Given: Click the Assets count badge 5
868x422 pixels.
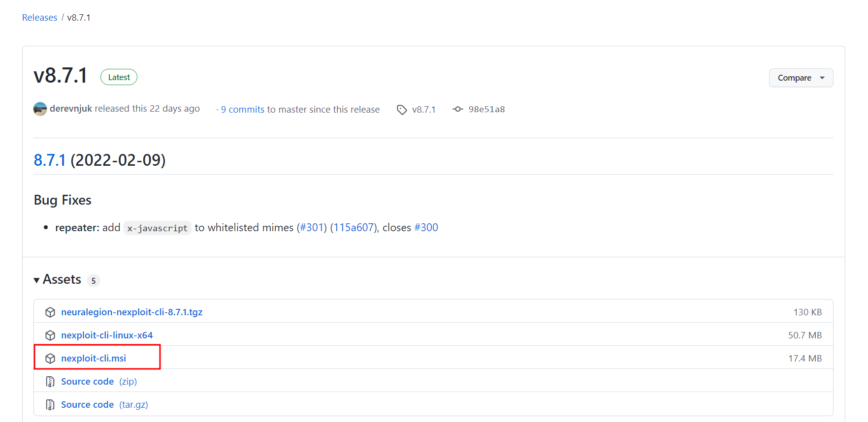Looking at the screenshot, I should pos(94,281).
